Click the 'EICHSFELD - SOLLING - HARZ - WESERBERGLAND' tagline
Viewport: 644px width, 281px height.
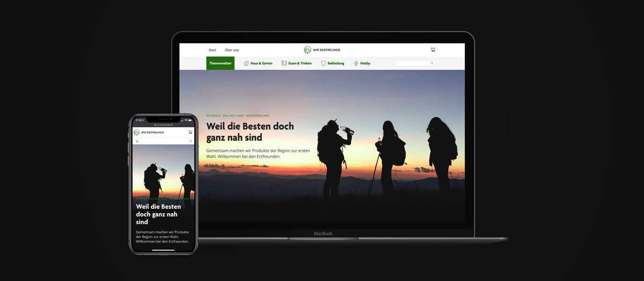coord(238,116)
